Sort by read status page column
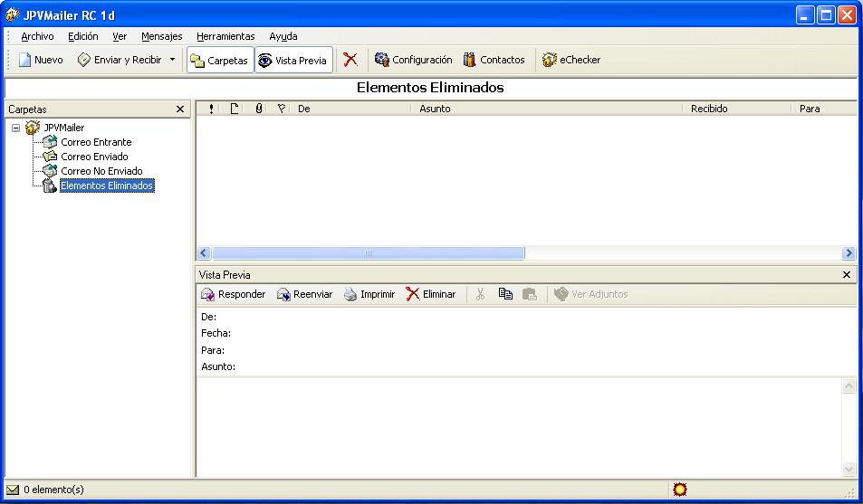The width and height of the screenshot is (863, 504). pos(235,109)
